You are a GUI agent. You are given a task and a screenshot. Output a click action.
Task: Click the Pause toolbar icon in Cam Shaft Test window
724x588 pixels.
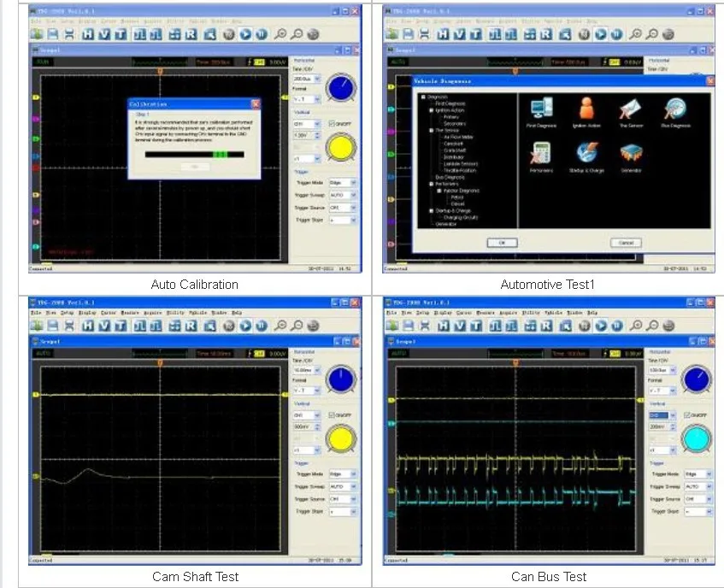click(x=262, y=326)
